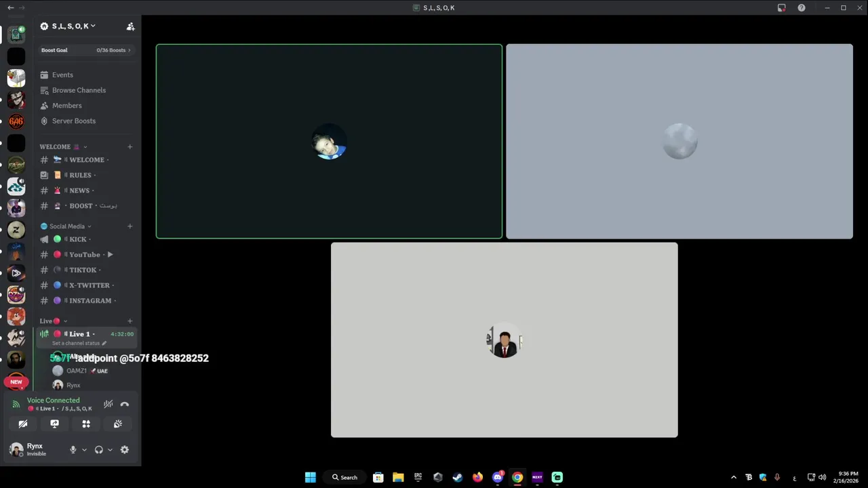Open Browse Channels

tap(87, 90)
